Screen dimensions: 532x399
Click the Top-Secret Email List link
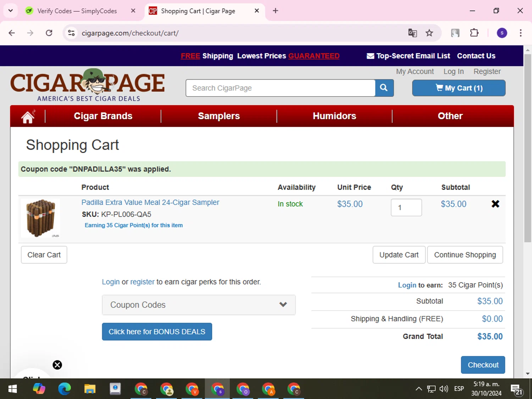408,56
